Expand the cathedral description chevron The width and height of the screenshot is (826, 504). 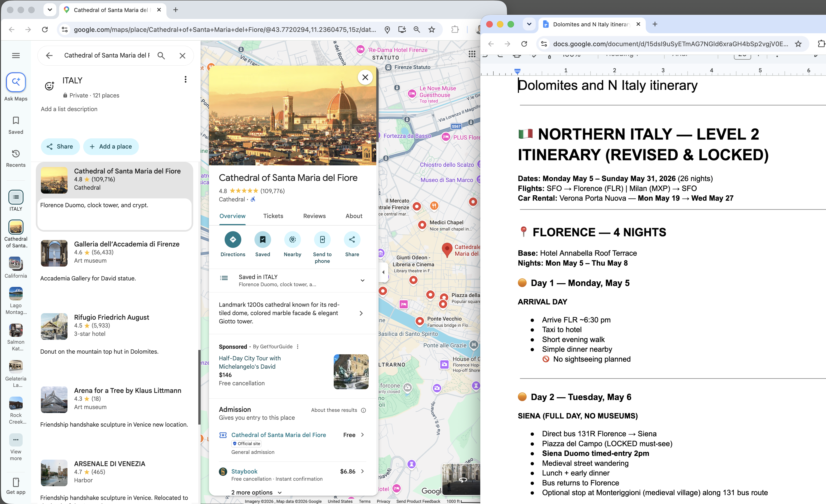(x=361, y=313)
